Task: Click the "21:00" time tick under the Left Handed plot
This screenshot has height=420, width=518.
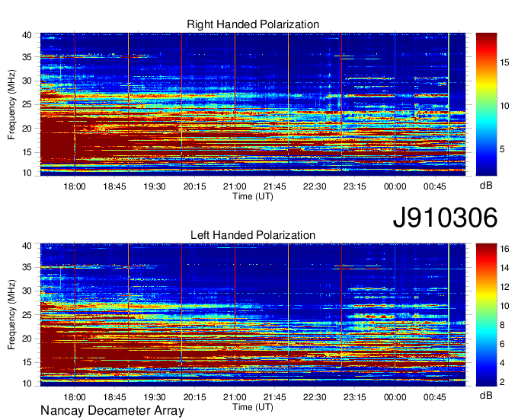Action: [235, 397]
